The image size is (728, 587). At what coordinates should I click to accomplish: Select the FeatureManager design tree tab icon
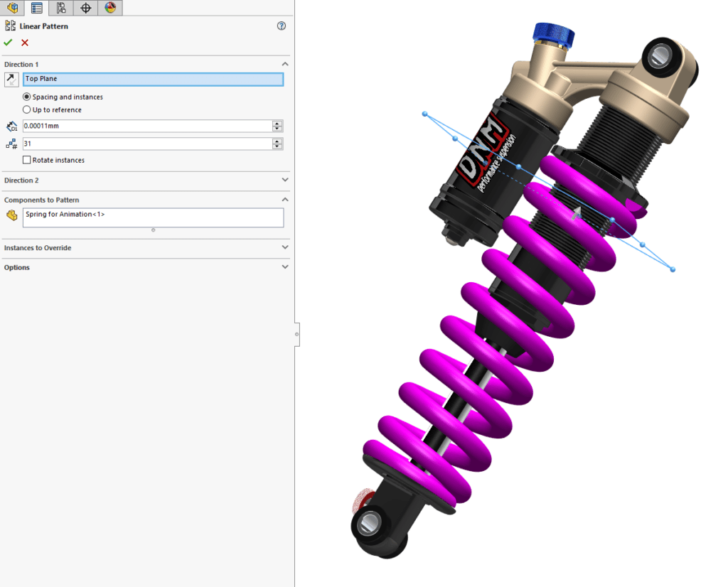(x=12, y=8)
